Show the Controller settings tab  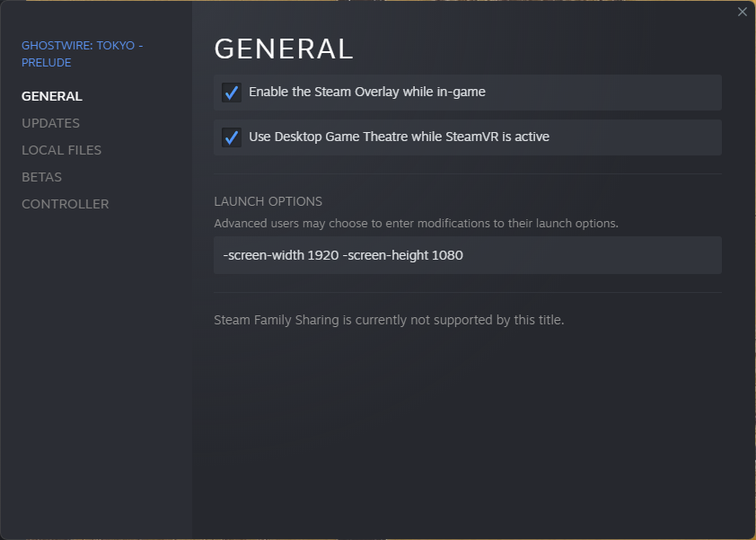65,204
